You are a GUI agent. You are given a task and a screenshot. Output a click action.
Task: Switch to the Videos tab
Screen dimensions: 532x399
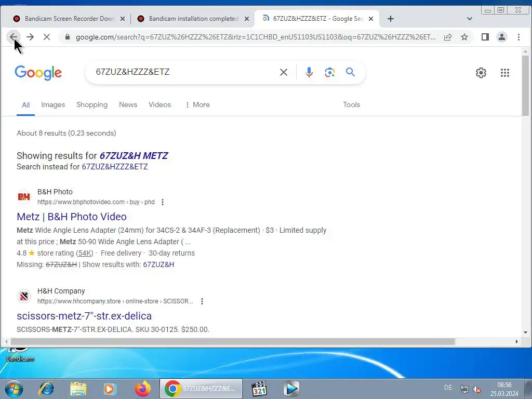[159, 104]
